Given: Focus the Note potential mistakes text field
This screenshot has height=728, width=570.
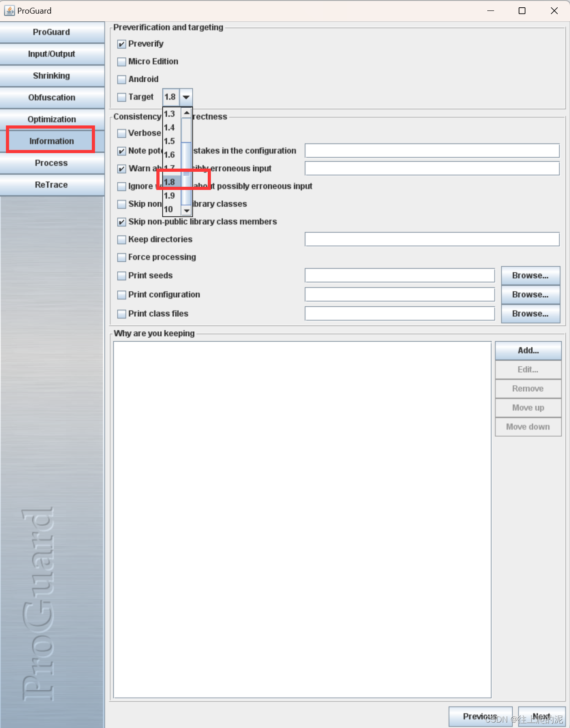Looking at the screenshot, I should pyautogui.click(x=432, y=151).
